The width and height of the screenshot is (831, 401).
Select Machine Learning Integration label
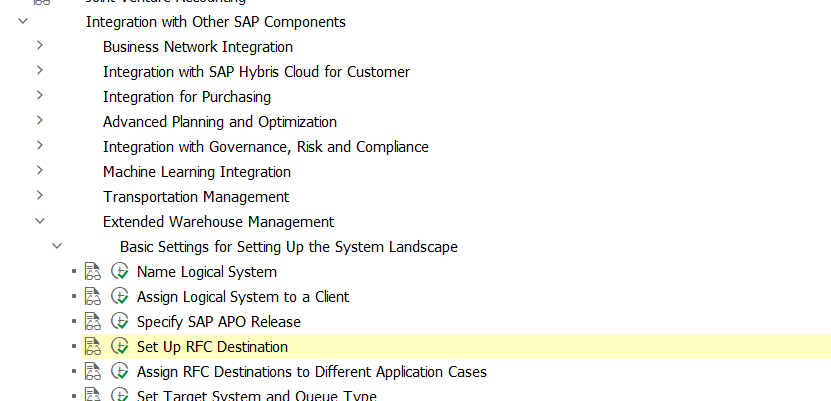197,172
